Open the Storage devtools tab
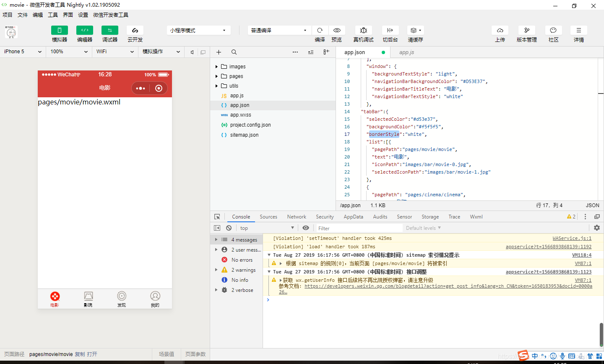Viewport: 604px width, 364px height. click(x=430, y=217)
